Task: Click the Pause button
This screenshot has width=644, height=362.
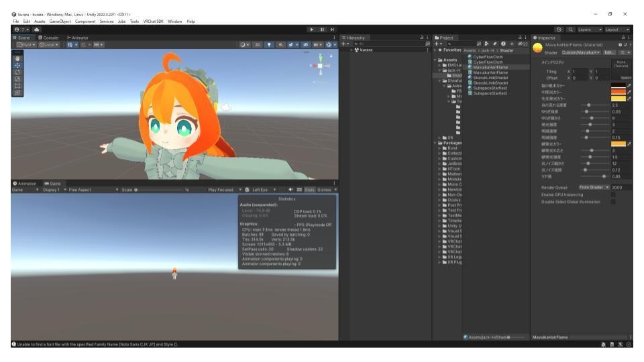Action: click(322, 29)
